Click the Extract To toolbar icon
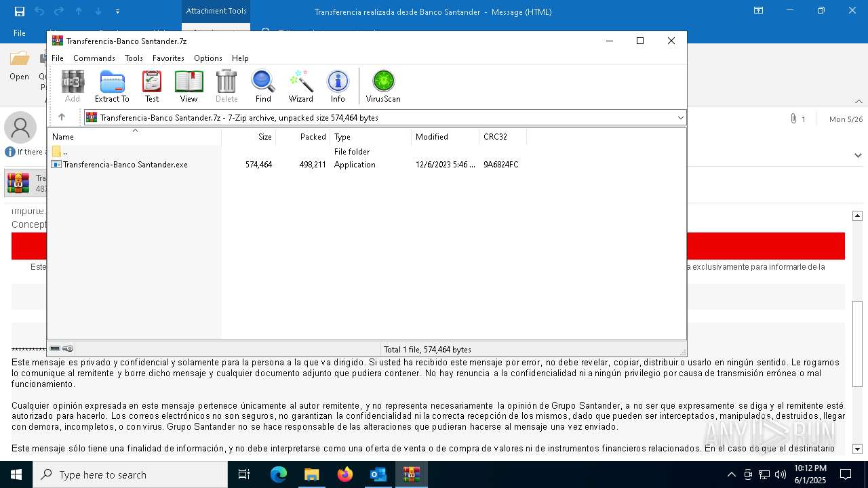 pyautogui.click(x=112, y=86)
